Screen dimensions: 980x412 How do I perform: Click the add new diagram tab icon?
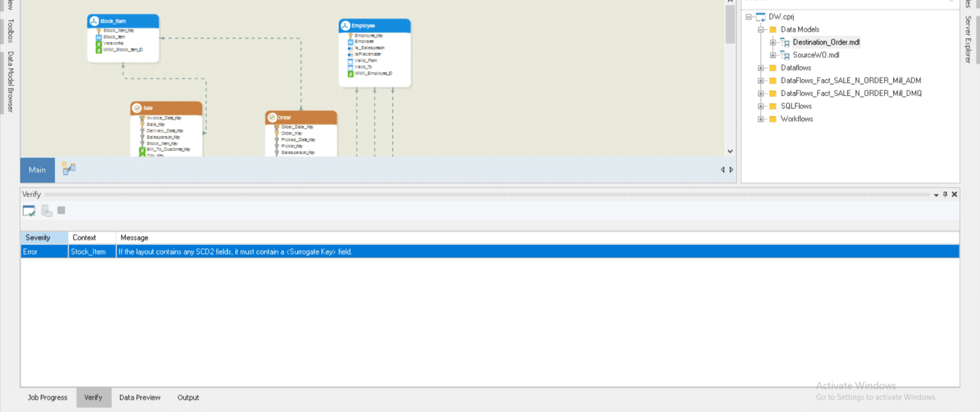pos(69,170)
